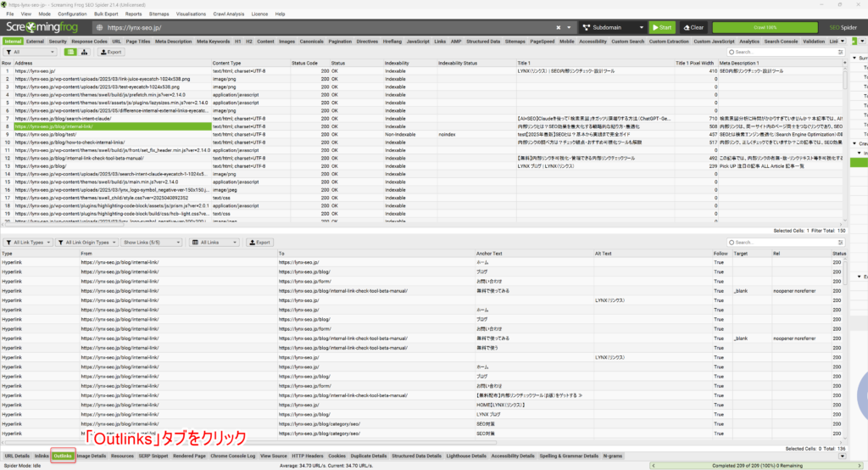
Task: Switch to the Response Codes tab
Action: 89,41
